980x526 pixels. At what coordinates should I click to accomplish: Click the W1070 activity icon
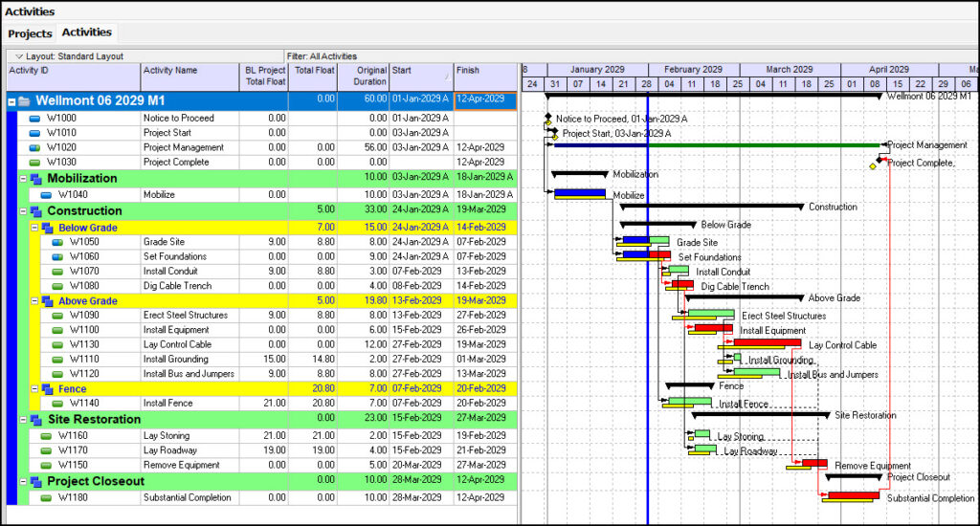tap(57, 272)
